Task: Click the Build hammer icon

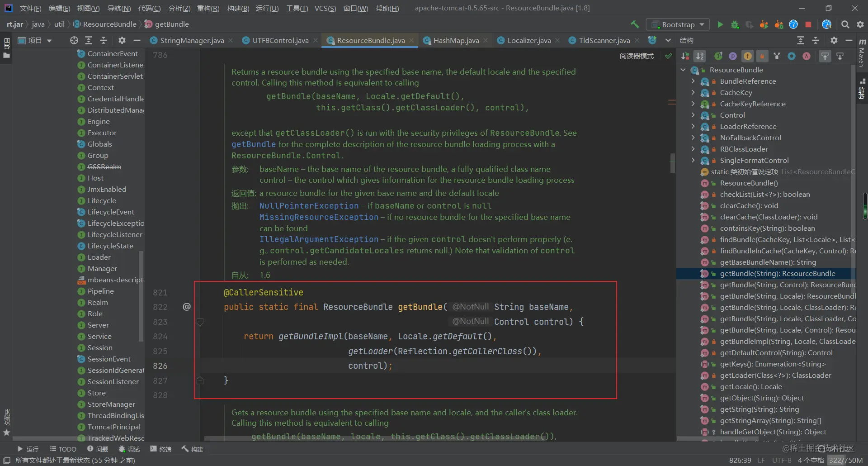Action: click(635, 24)
